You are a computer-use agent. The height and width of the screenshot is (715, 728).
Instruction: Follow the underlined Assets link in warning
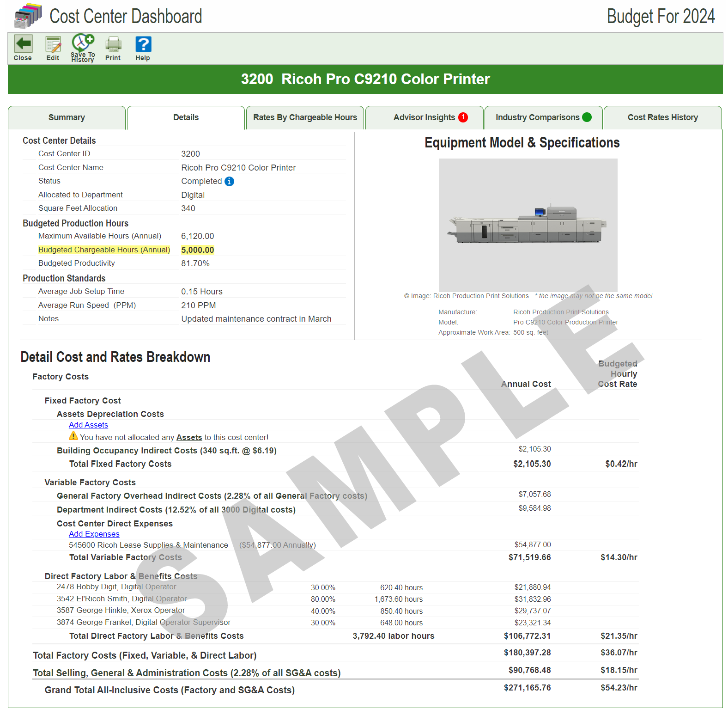(x=189, y=438)
